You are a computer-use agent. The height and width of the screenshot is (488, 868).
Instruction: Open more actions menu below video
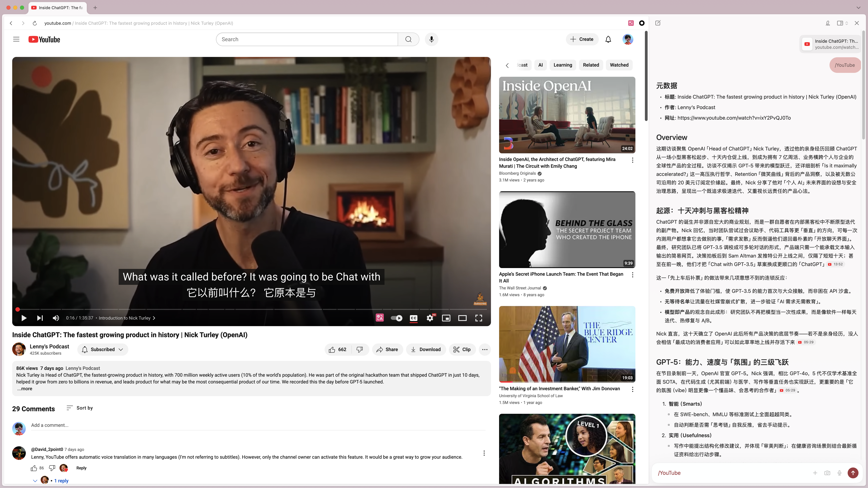485,350
